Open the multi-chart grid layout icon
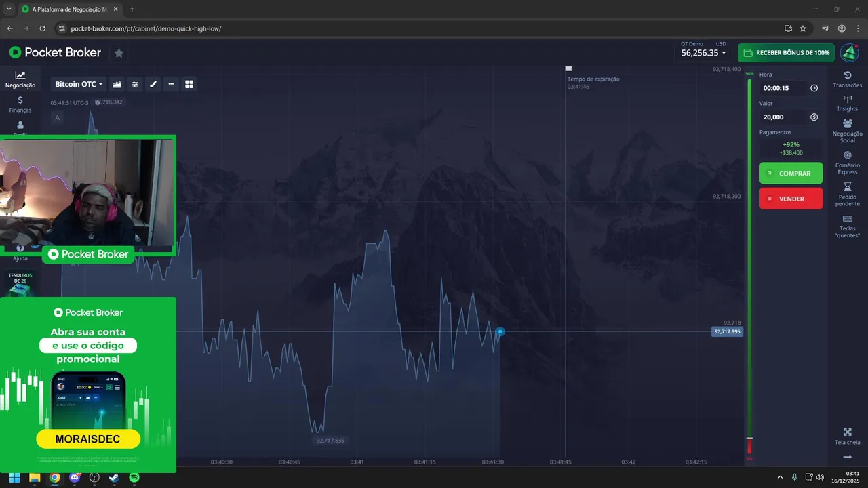This screenshot has height=488, width=868. click(189, 84)
